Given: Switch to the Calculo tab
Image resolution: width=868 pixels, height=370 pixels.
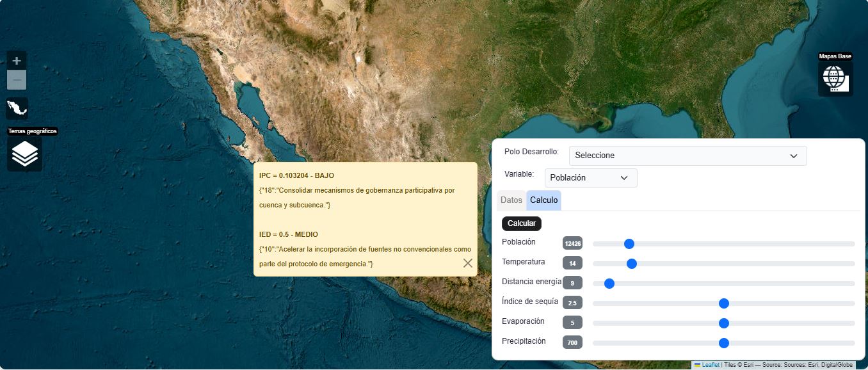Looking at the screenshot, I should pyautogui.click(x=543, y=200).
